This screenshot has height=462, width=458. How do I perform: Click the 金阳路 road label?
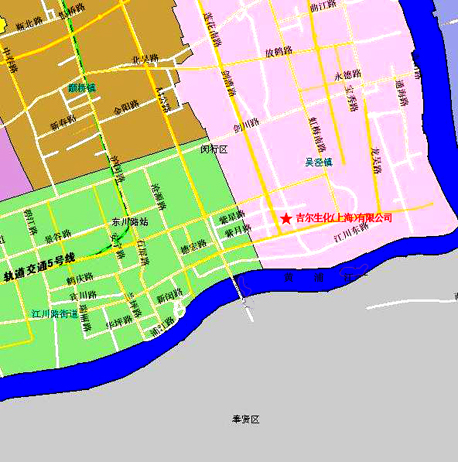[x=126, y=107]
